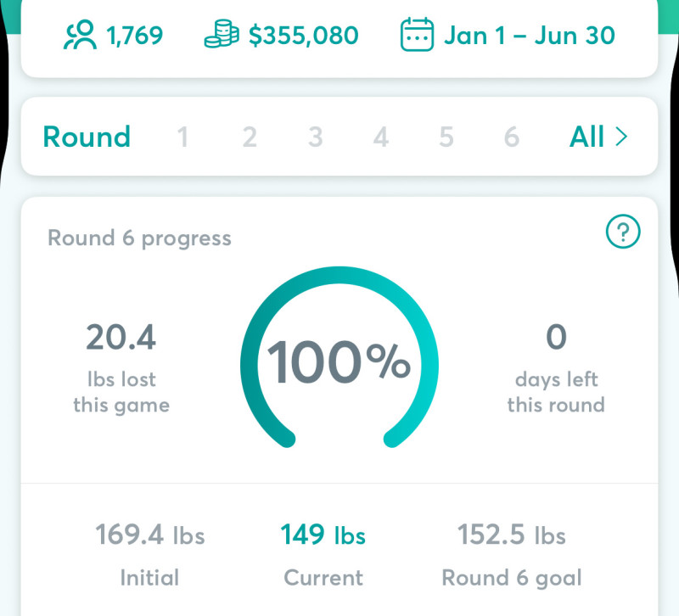
Task: Switch to round 4
Action: (380, 137)
